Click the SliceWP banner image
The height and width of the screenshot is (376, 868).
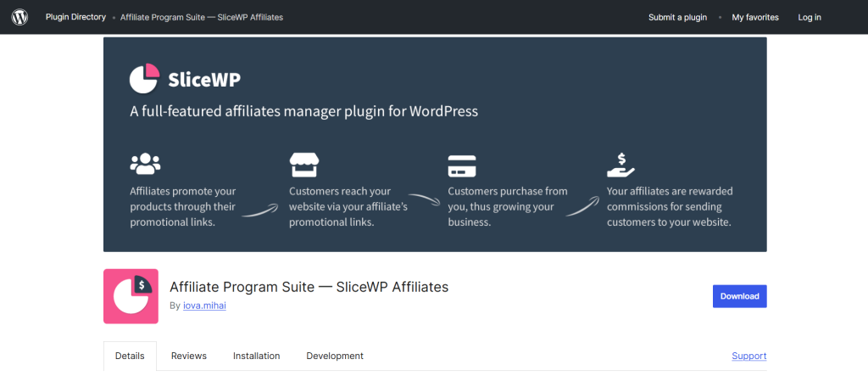click(435, 144)
